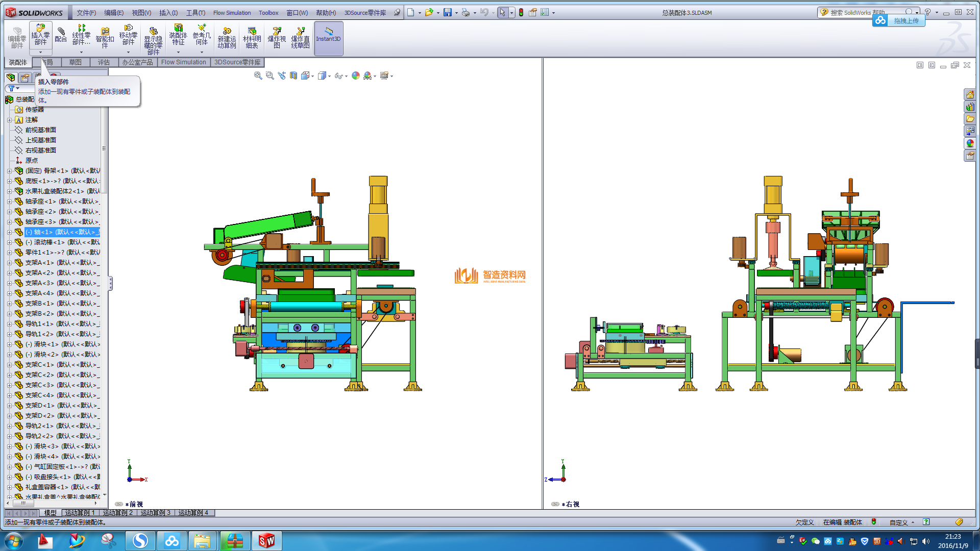This screenshot has width=980, height=551.
Task: Click the Save disk icon
Action: 447,12
